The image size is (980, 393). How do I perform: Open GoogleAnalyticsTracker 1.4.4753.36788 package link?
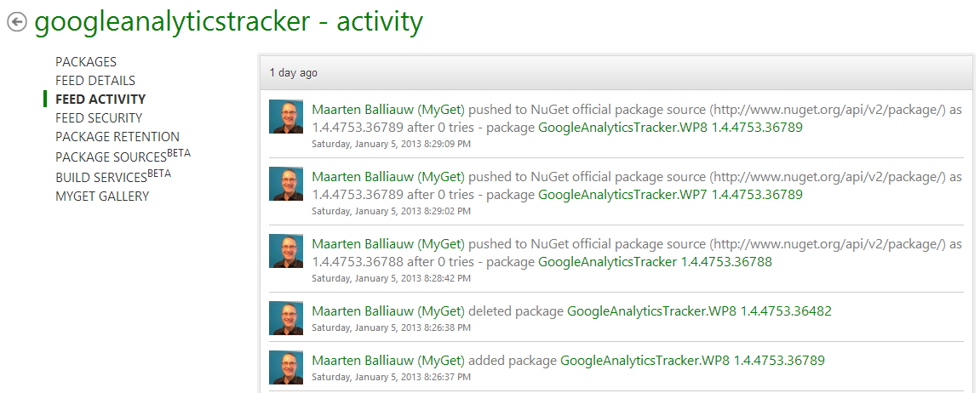coord(655,262)
